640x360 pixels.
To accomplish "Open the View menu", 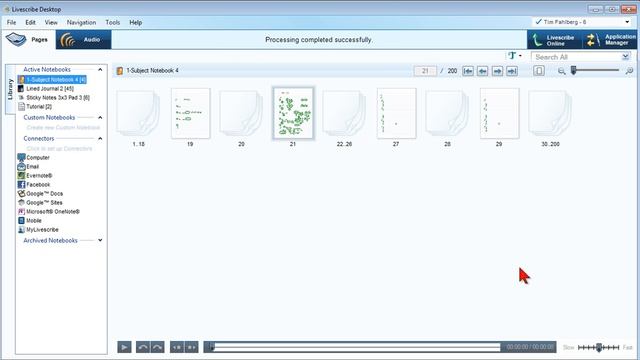I will [x=51, y=22].
